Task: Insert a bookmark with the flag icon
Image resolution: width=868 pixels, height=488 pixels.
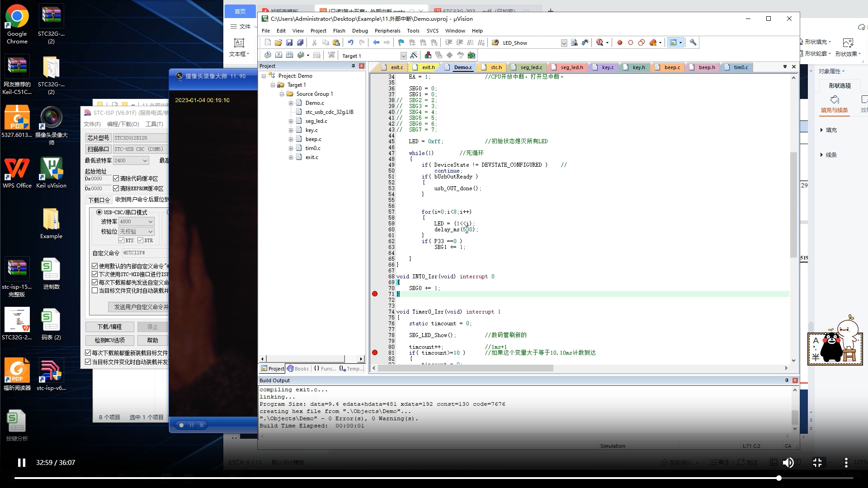Action: point(401,42)
